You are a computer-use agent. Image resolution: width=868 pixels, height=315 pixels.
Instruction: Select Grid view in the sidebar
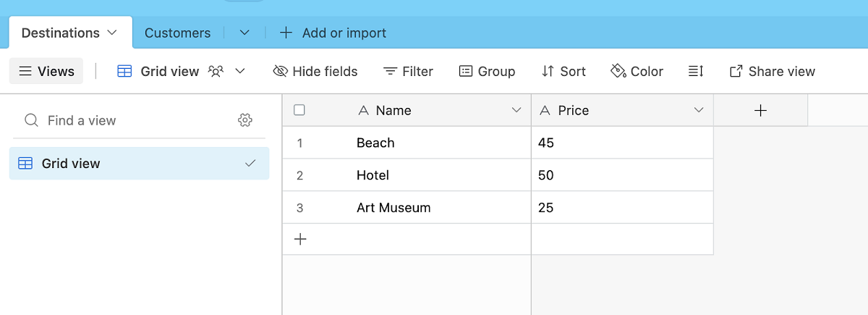[x=139, y=164]
